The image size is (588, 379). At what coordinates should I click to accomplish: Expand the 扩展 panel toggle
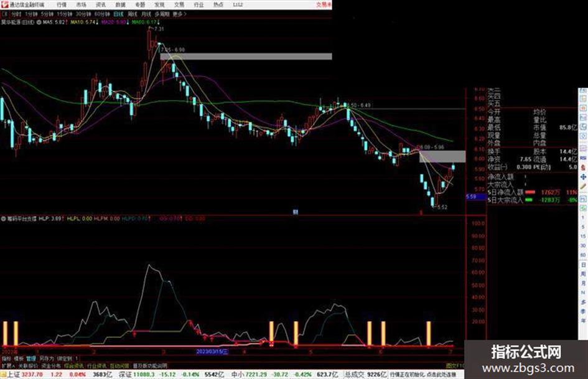(x=8, y=365)
